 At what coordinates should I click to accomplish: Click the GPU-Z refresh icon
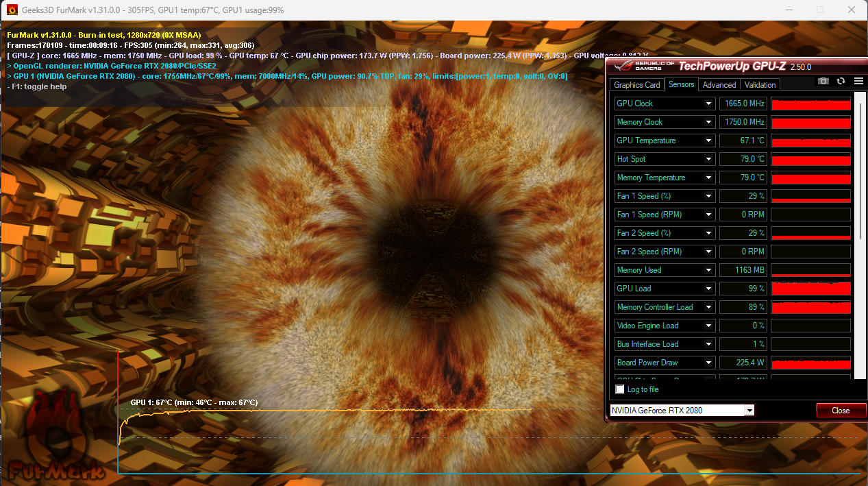841,81
